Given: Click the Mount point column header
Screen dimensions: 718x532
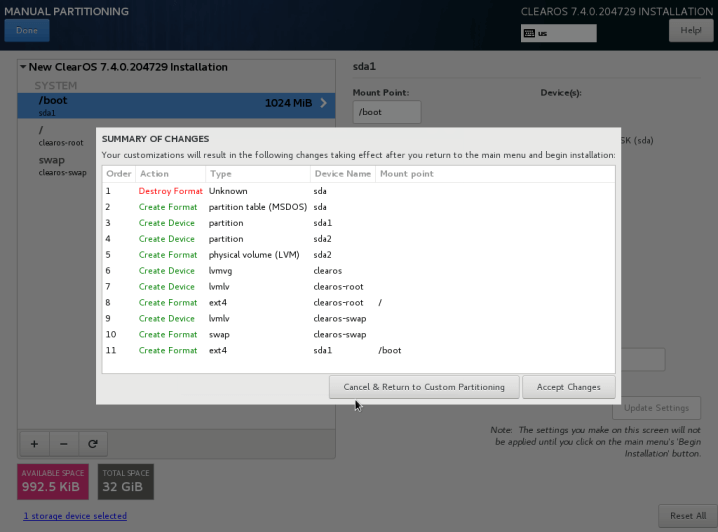Looking at the screenshot, I should coord(495,174).
